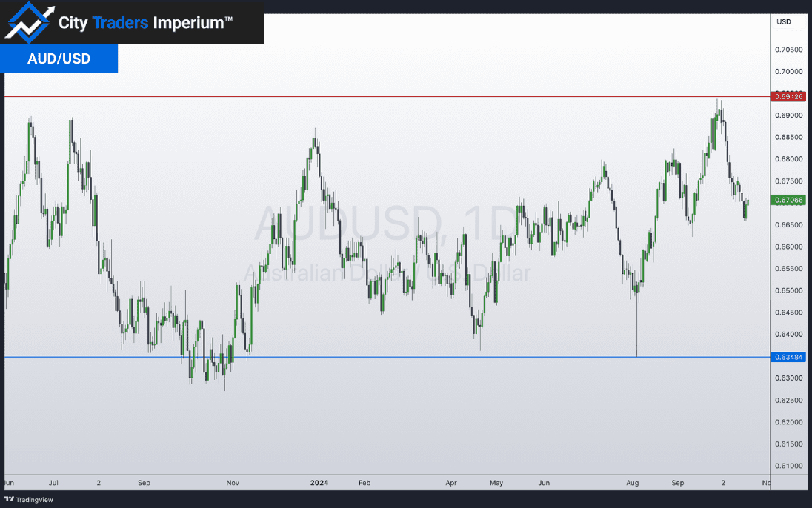Click the 0.62000 price axis value
812x508 pixels.
click(x=789, y=422)
